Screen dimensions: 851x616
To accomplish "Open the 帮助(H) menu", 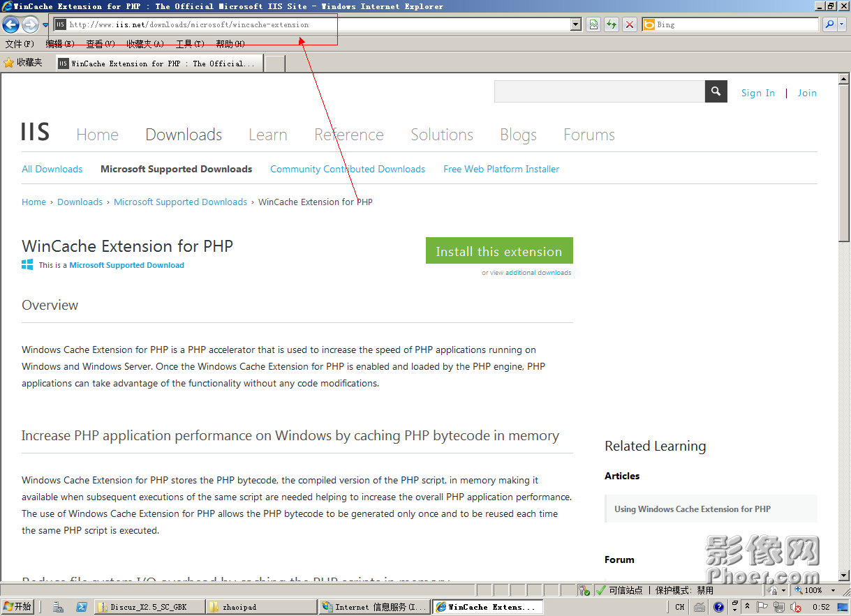I will point(230,44).
